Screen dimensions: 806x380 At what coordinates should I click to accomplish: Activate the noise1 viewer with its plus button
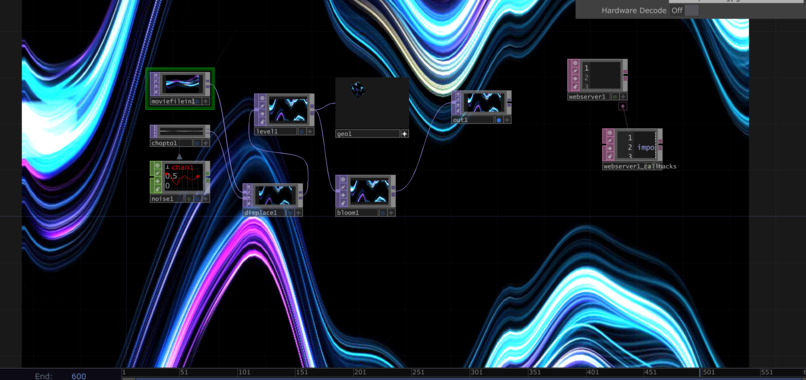(206, 199)
